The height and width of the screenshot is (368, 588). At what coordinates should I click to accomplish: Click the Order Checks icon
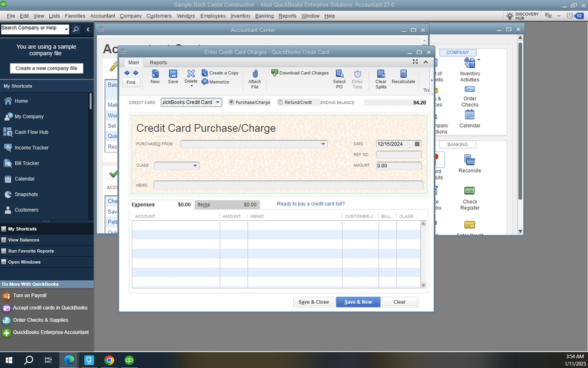tap(470, 89)
